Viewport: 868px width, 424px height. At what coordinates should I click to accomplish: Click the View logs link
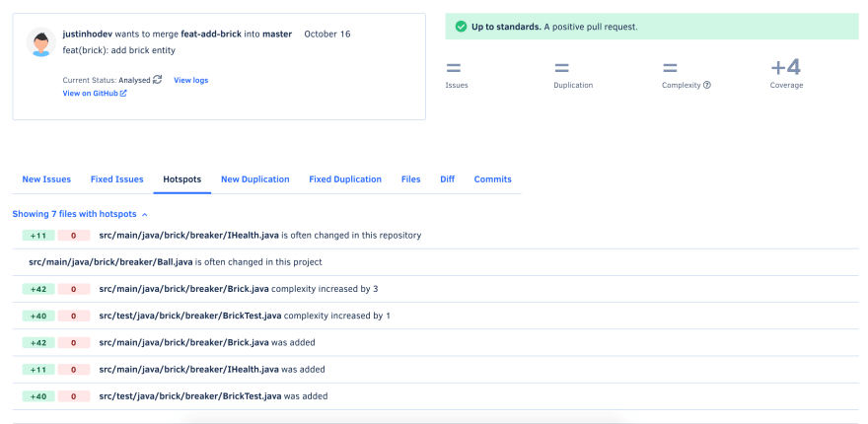click(191, 80)
